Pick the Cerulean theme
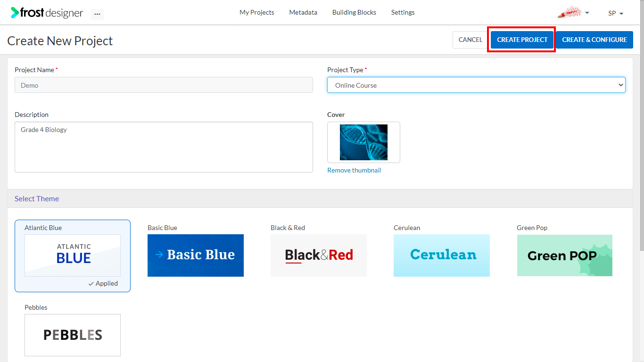Viewport: 644px width, 362px height. tap(442, 255)
